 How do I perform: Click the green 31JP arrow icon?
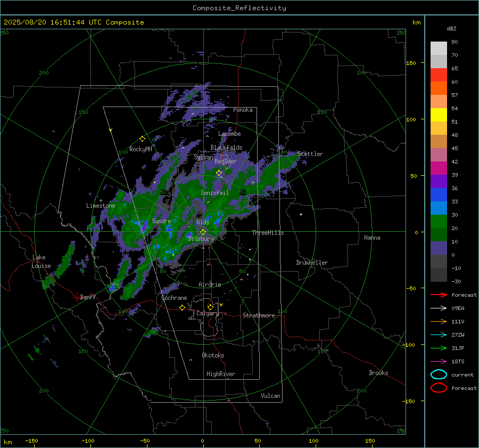point(439,348)
